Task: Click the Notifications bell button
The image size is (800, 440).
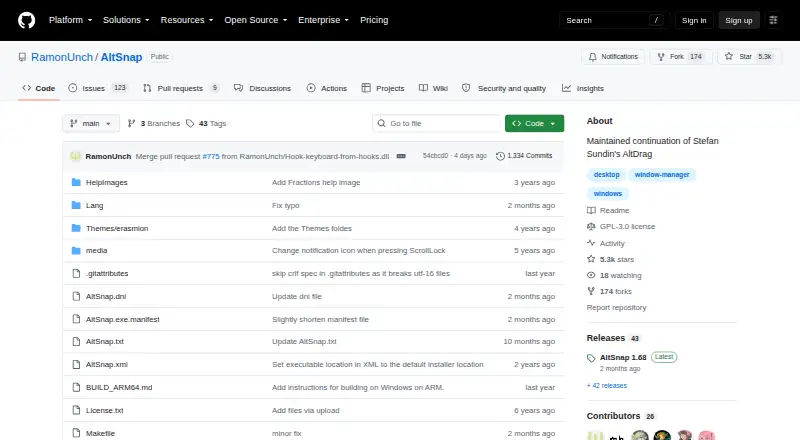Action: tap(613, 57)
